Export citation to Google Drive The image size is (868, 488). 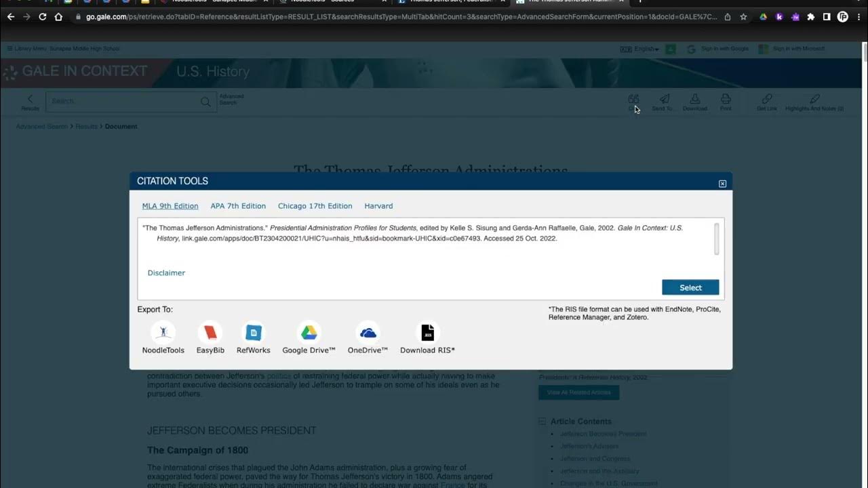point(309,338)
